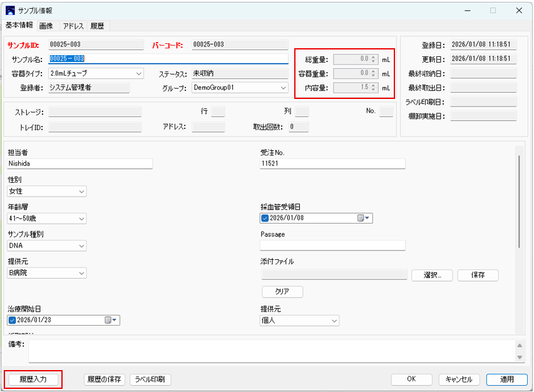Open the 履歴 tab

[x=98, y=26]
